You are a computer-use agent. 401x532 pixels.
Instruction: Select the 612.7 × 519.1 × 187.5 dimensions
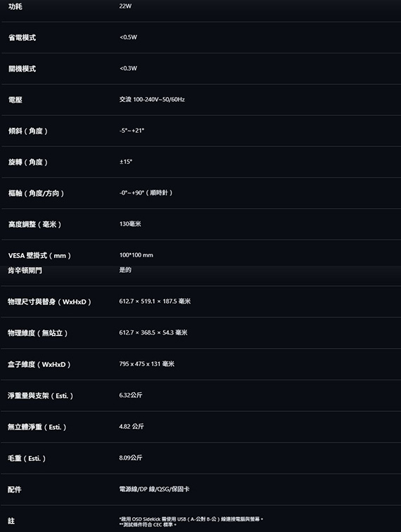(155, 301)
